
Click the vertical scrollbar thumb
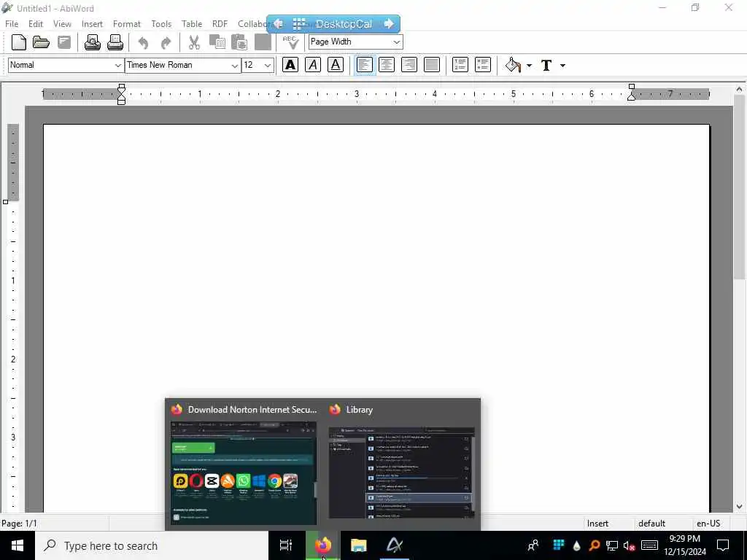coord(739,187)
